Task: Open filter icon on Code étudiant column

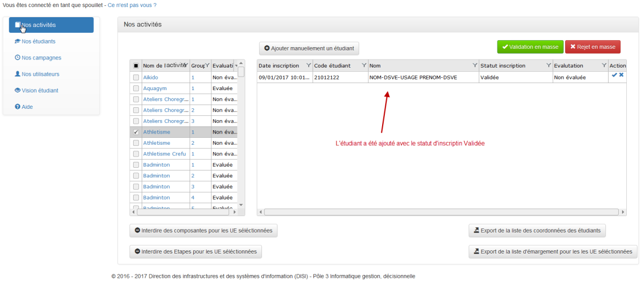Action: (364, 65)
